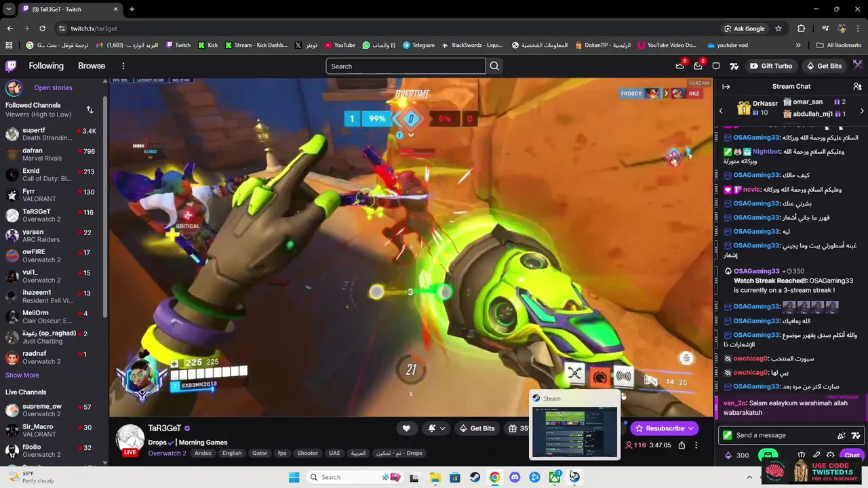Sort followed channels by viewers

(x=90, y=110)
